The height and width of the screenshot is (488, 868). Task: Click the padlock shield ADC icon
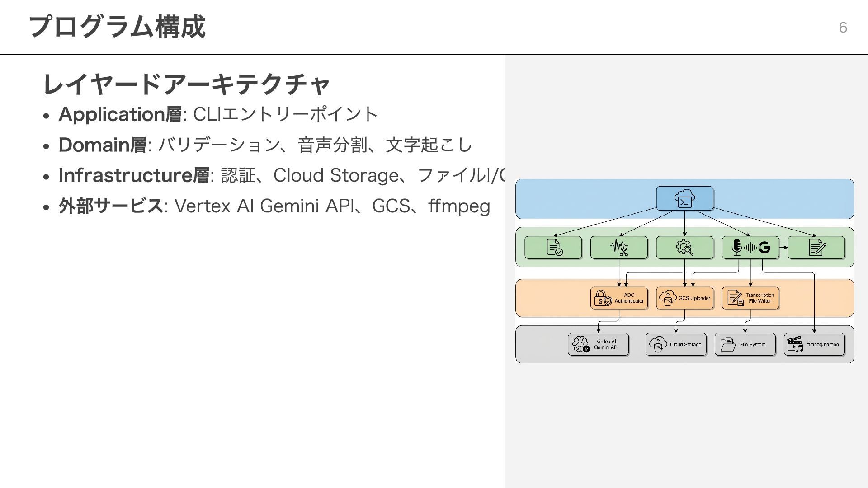(x=603, y=298)
